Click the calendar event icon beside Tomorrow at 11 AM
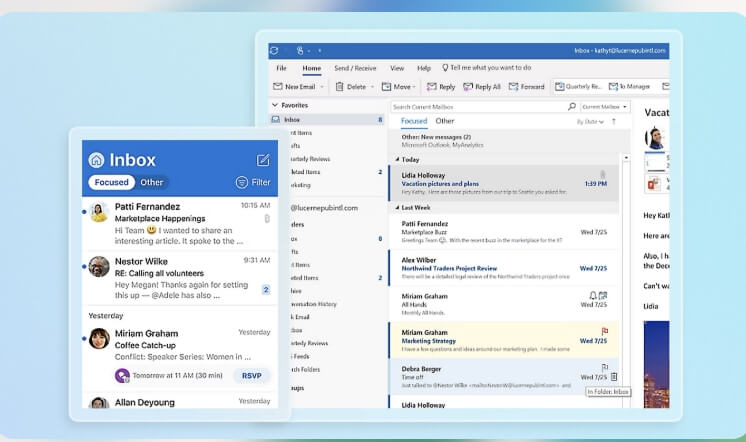 (x=122, y=375)
